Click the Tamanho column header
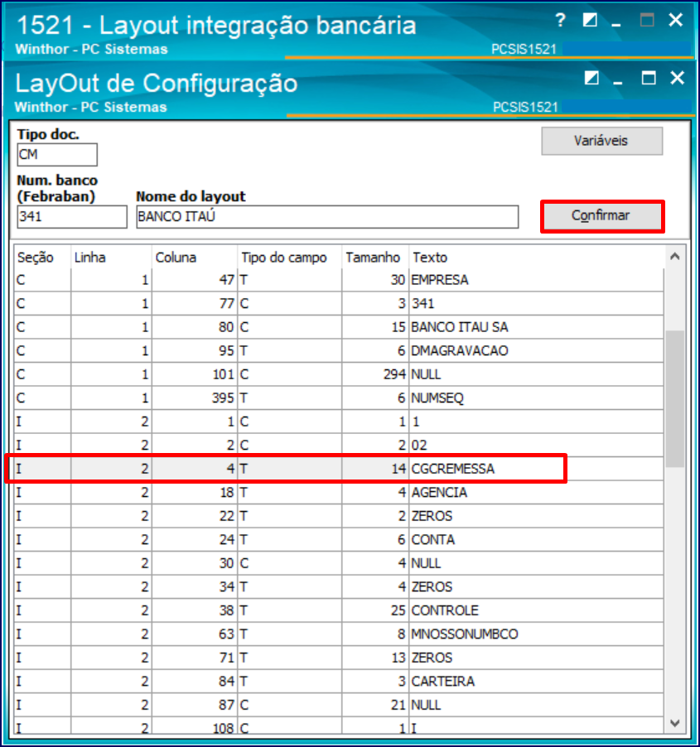 [375, 258]
